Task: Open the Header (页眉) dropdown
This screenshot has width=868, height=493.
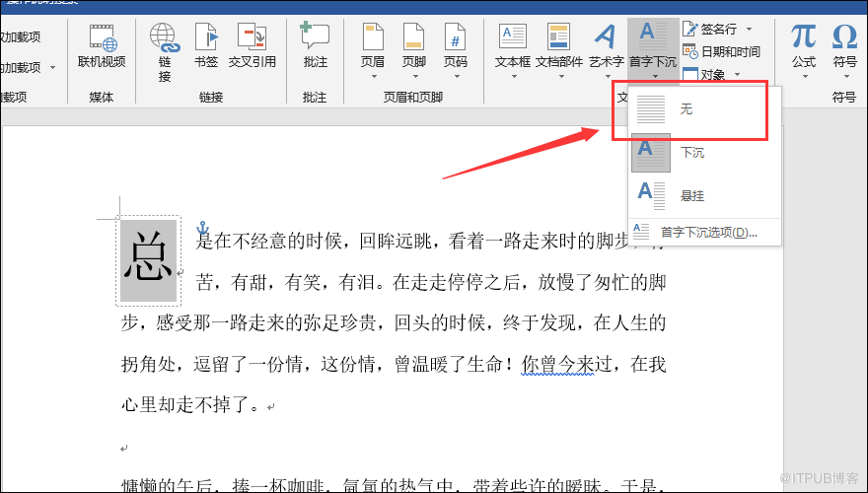Action: click(373, 47)
